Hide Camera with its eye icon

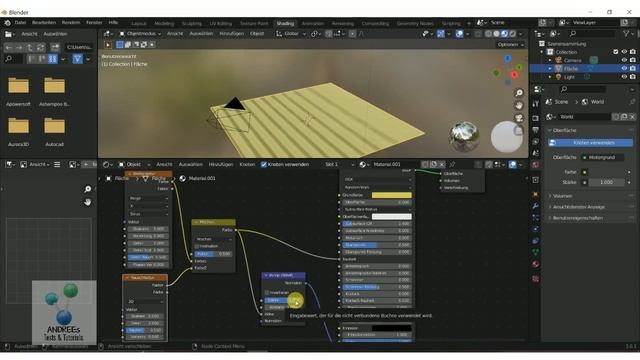(624, 60)
